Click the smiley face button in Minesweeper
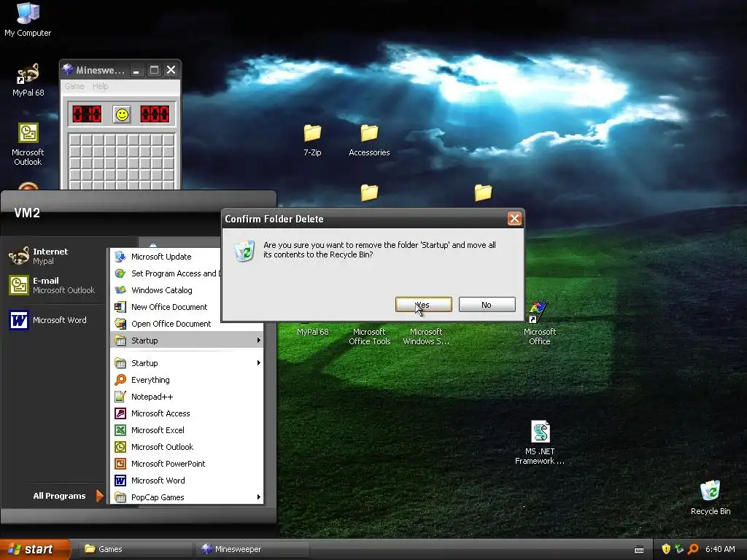This screenshot has height=560, width=747. [x=122, y=114]
